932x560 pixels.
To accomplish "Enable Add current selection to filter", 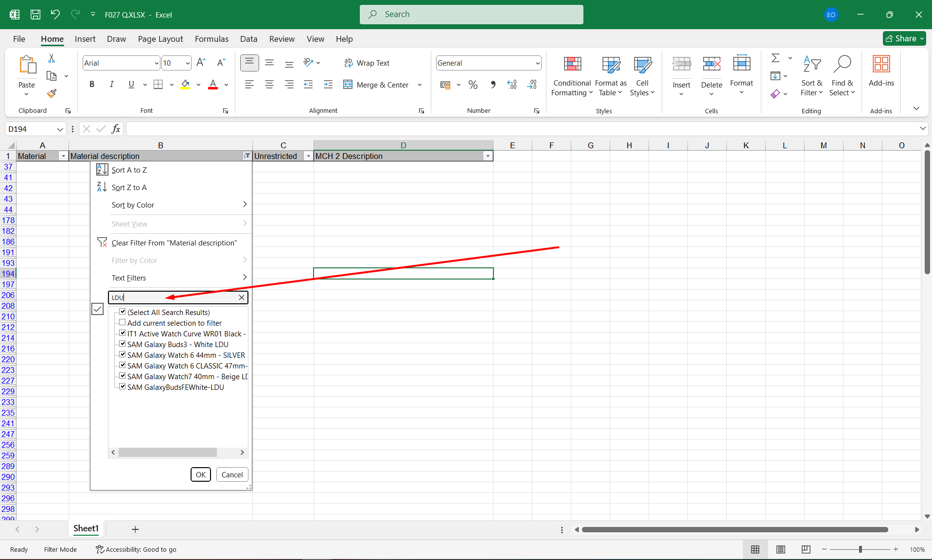I will (123, 323).
